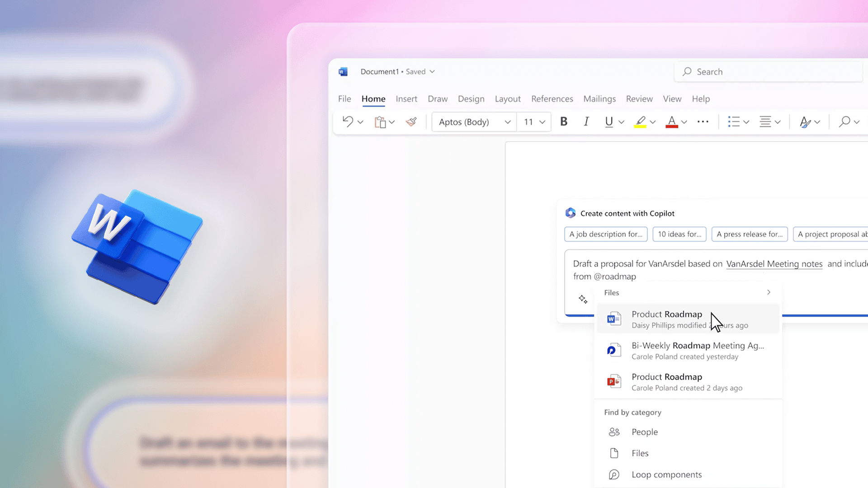The width and height of the screenshot is (868, 488).
Task: Open the font size dropdown
Action: click(x=542, y=122)
